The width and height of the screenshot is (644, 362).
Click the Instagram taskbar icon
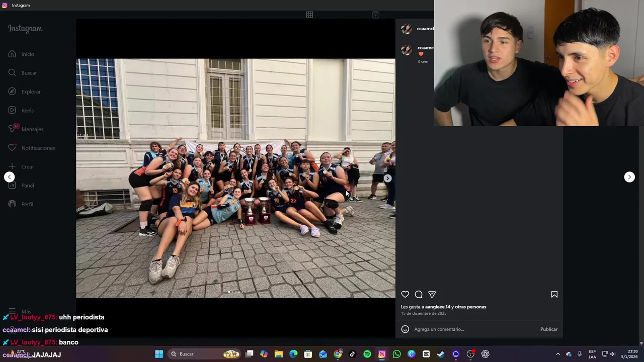[x=382, y=354]
